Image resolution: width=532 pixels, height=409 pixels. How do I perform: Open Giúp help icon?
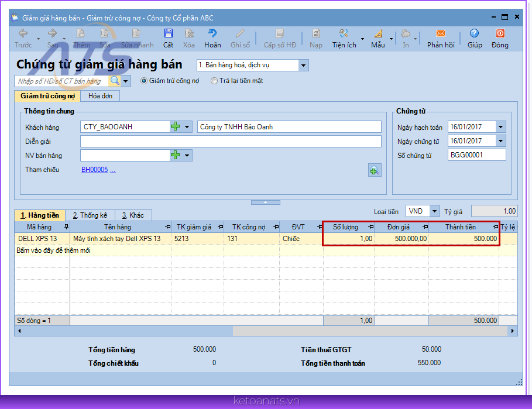tap(474, 33)
